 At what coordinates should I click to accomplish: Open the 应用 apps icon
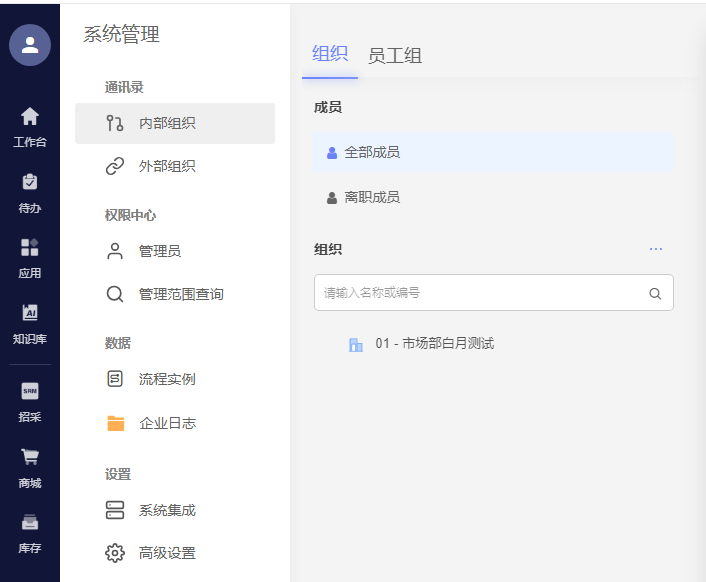[x=30, y=247]
